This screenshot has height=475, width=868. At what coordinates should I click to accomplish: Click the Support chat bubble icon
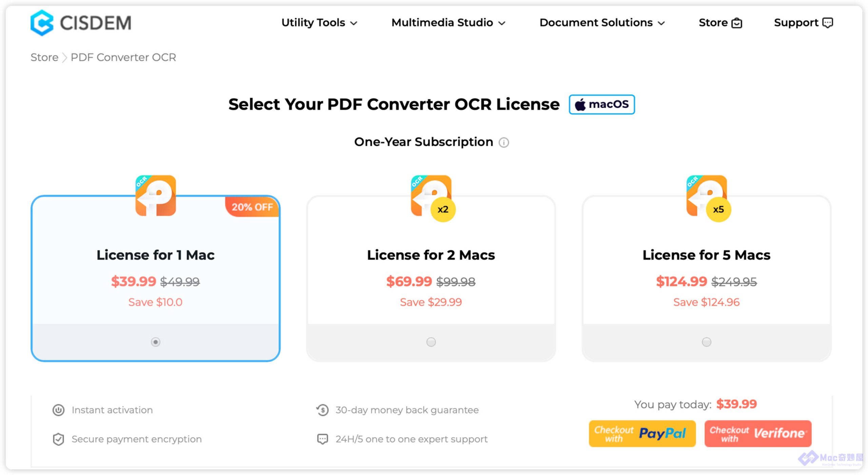(828, 23)
